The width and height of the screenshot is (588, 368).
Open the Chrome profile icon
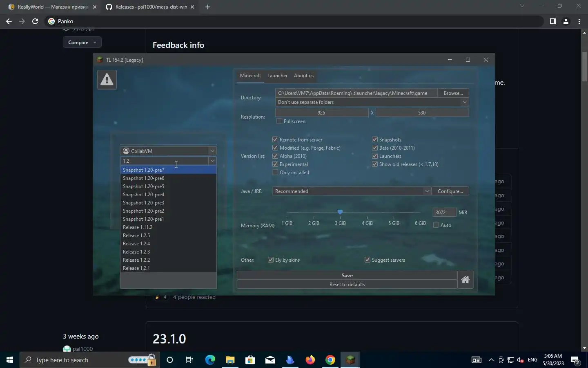566,21
